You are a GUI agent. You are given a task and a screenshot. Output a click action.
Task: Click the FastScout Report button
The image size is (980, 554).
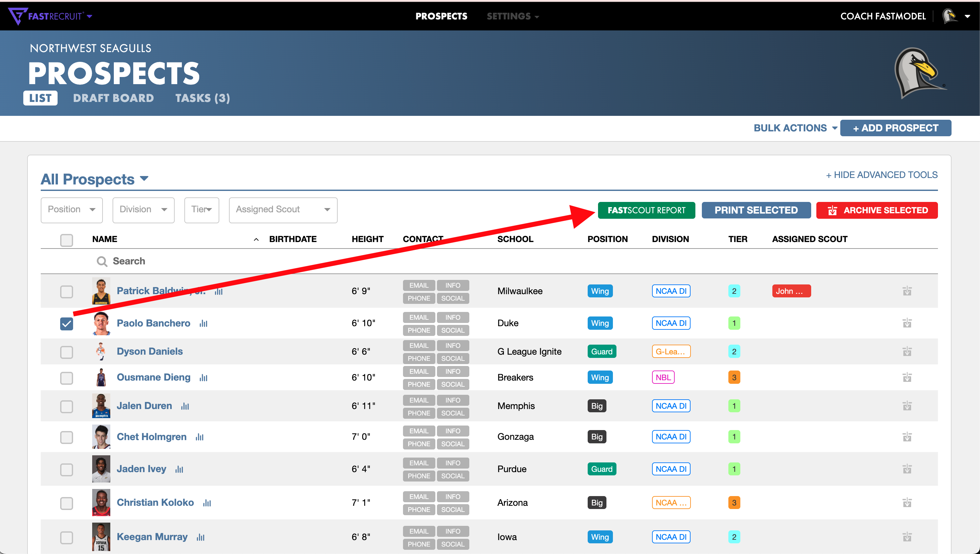pyautogui.click(x=646, y=210)
